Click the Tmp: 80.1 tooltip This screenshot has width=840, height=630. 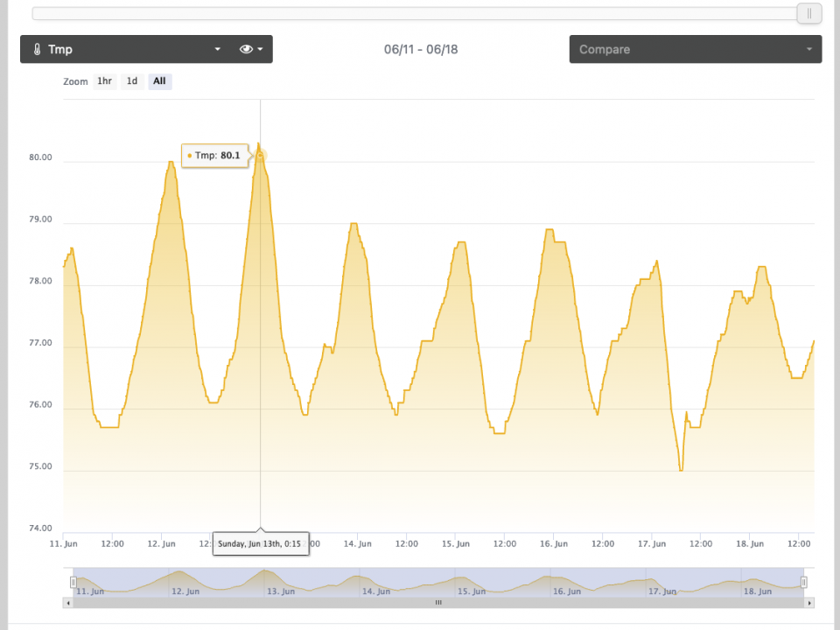(214, 156)
